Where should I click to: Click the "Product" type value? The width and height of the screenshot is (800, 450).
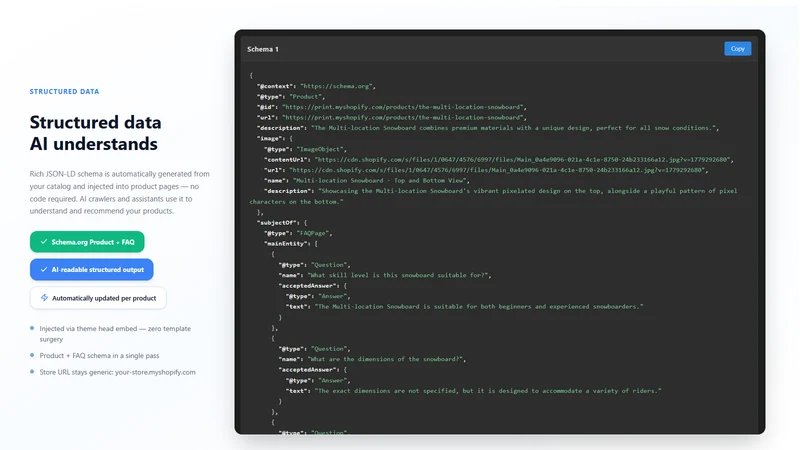point(306,96)
